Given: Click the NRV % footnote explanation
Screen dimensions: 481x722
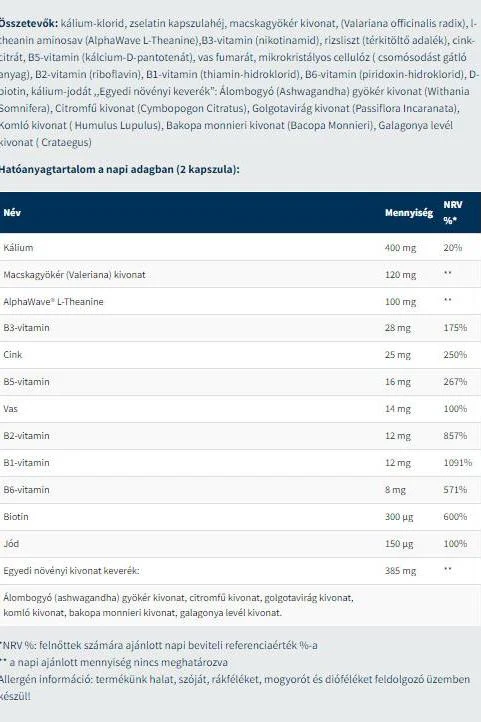Looking at the screenshot, I should click(x=159, y=646).
